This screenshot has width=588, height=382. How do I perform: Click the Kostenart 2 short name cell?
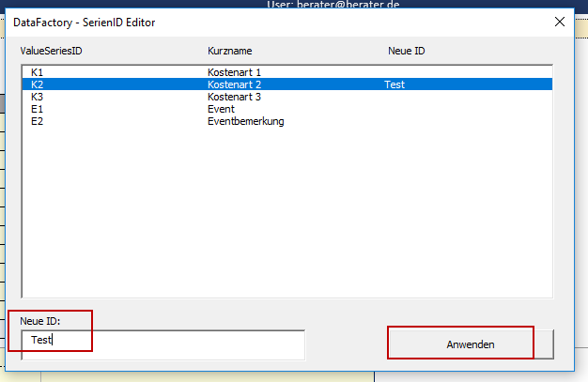pos(234,84)
